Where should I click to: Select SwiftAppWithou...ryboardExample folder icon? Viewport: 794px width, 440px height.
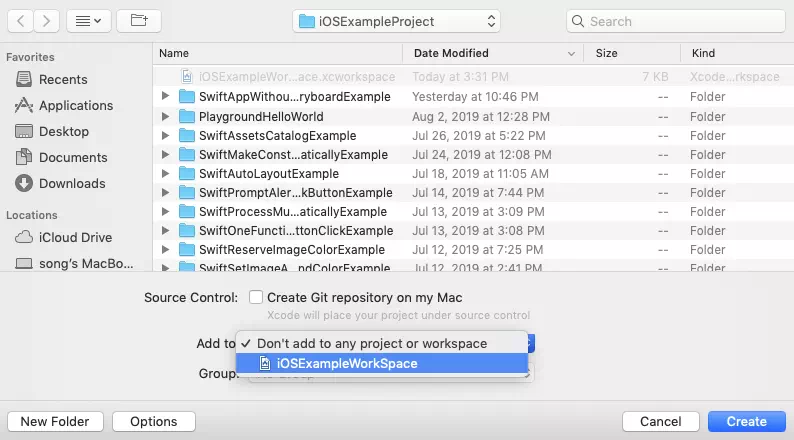coord(187,97)
